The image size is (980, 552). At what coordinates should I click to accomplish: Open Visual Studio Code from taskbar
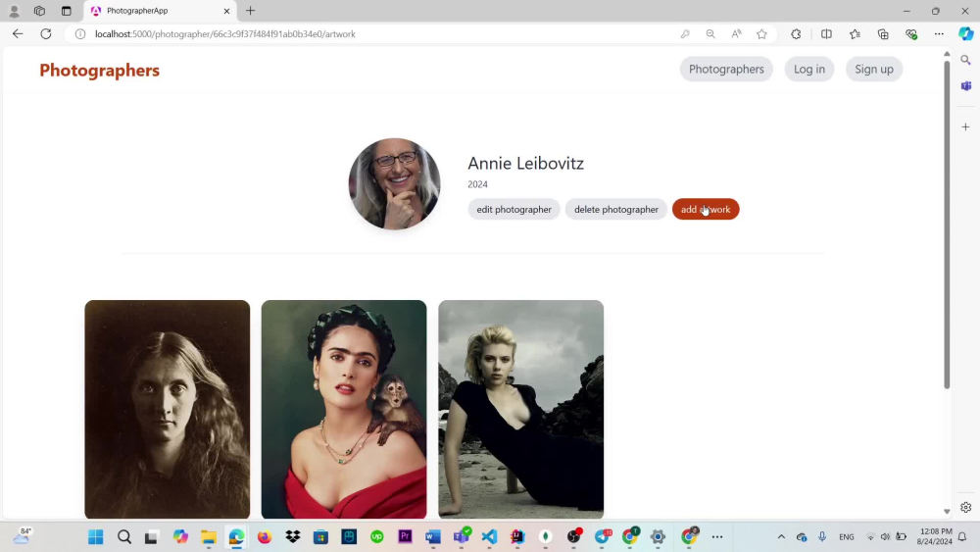[489, 537]
